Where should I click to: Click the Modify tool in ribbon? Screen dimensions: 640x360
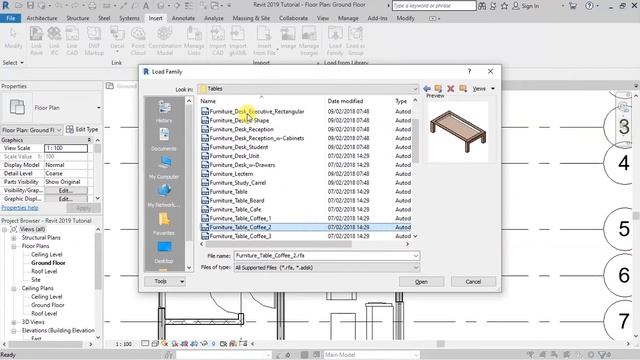click(x=13, y=38)
